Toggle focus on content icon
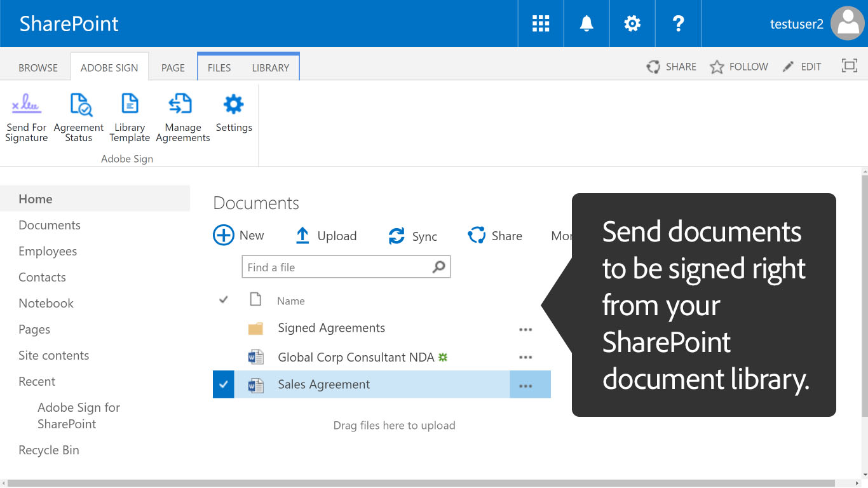The height and width of the screenshot is (488, 868). tap(850, 65)
